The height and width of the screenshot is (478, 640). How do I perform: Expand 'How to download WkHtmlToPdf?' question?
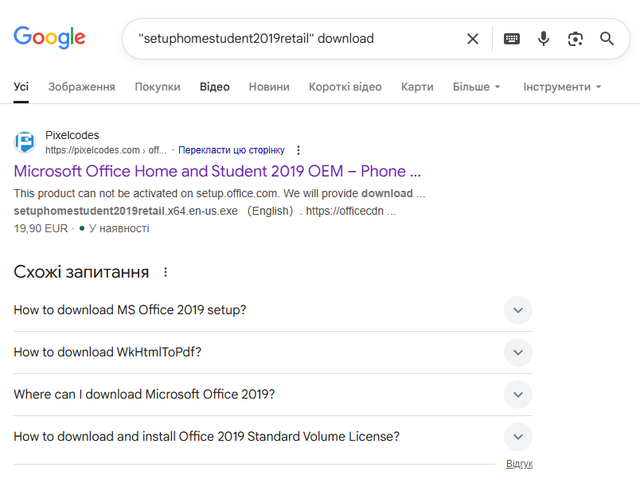(x=517, y=352)
